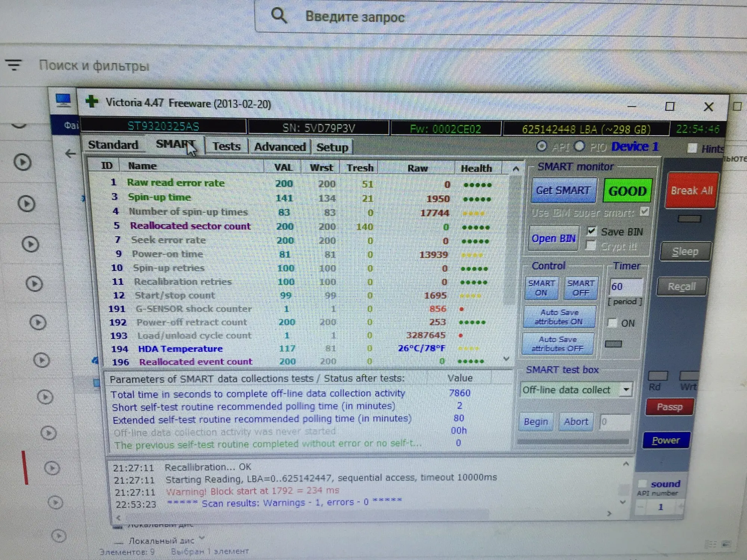This screenshot has width=747, height=560.
Task: Click the green cross Victoria app icon
Action: [92, 102]
